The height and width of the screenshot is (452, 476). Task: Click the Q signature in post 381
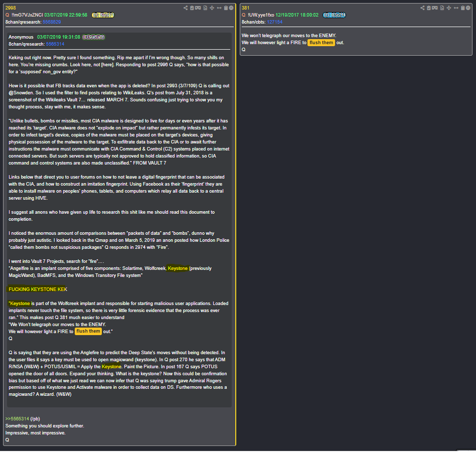(243, 50)
